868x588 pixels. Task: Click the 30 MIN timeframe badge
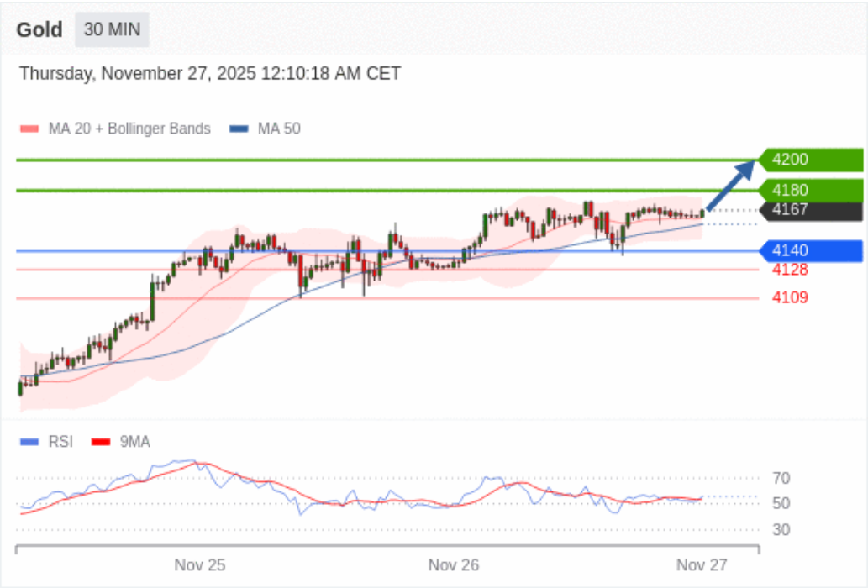(x=112, y=29)
